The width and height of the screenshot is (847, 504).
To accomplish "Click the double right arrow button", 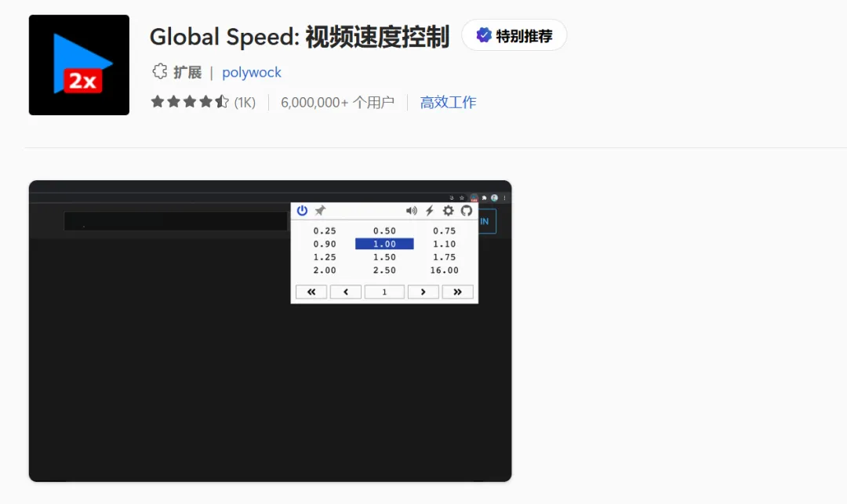I will [x=457, y=292].
